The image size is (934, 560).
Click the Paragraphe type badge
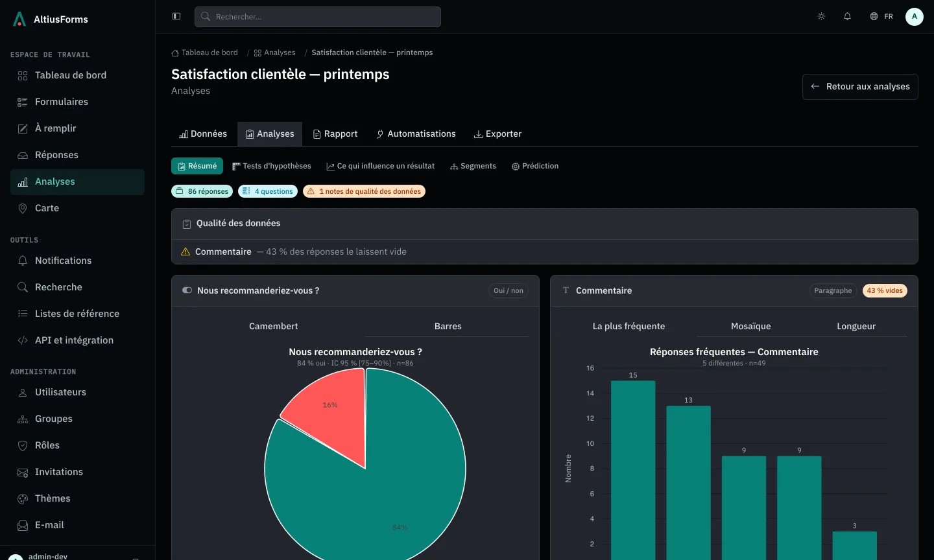click(833, 290)
